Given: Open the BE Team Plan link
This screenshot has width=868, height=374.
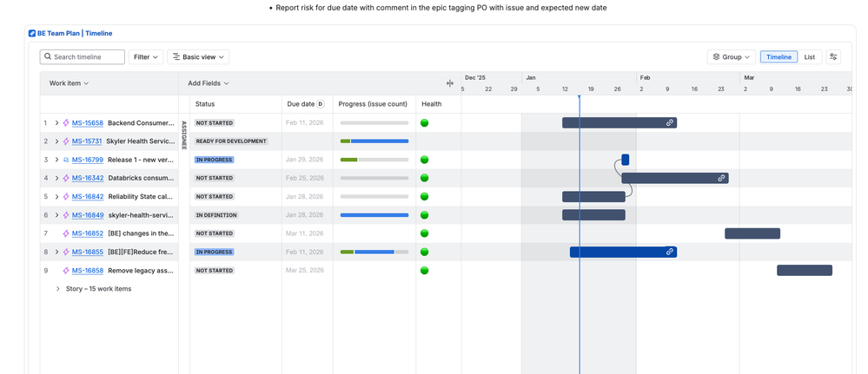Looking at the screenshot, I should pyautogui.click(x=58, y=33).
